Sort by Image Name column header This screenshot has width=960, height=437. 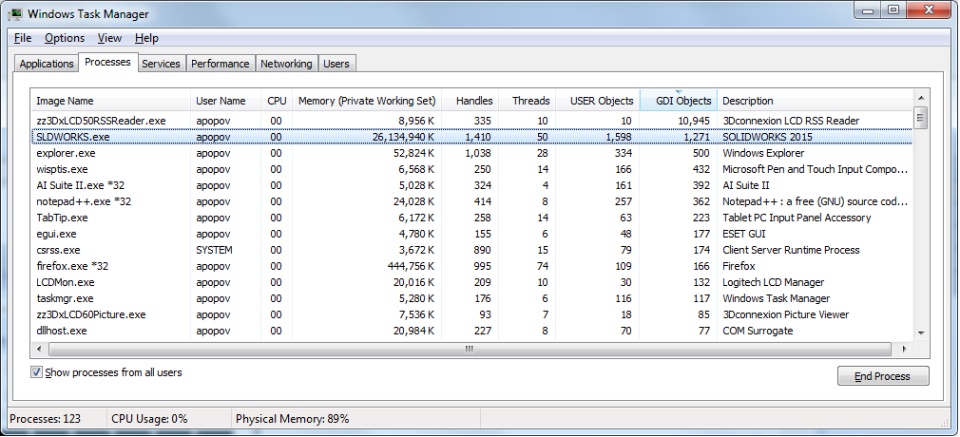pyautogui.click(x=110, y=101)
